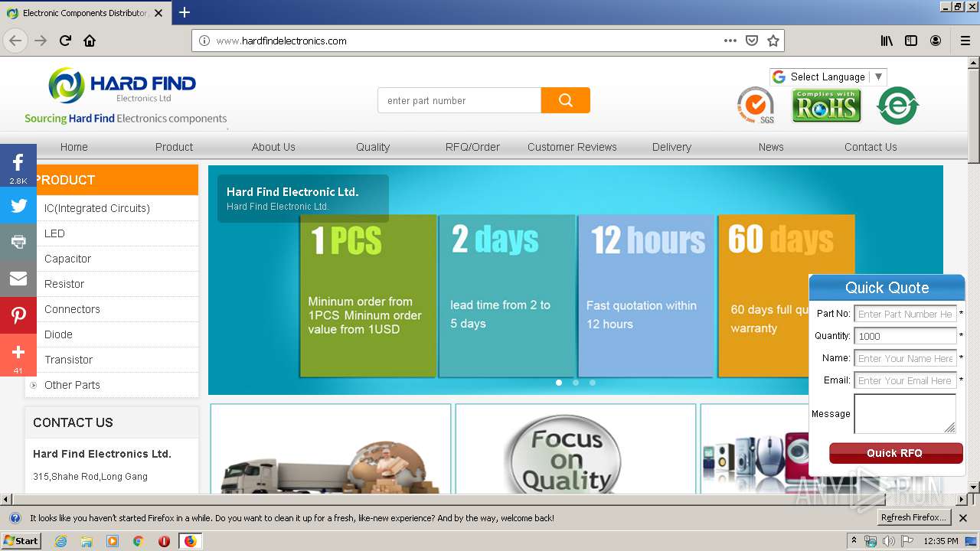
Task: Focus Quick Quote Part No field
Action: coord(905,314)
